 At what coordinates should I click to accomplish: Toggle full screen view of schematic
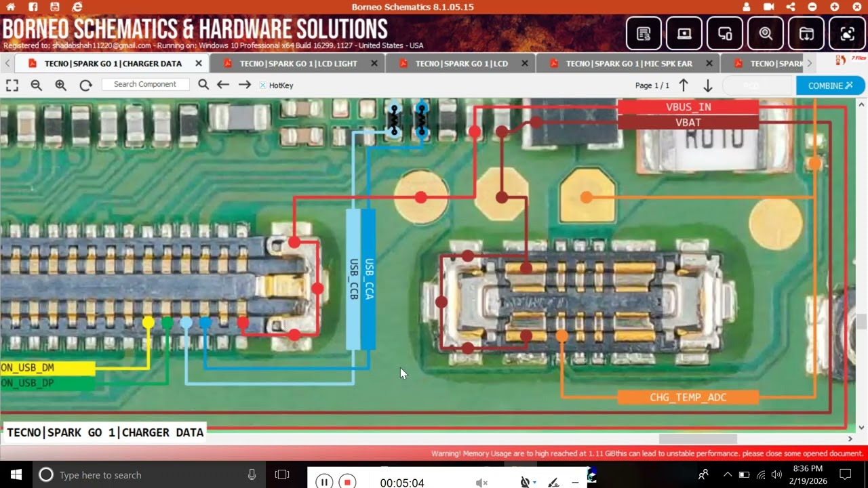click(x=12, y=85)
